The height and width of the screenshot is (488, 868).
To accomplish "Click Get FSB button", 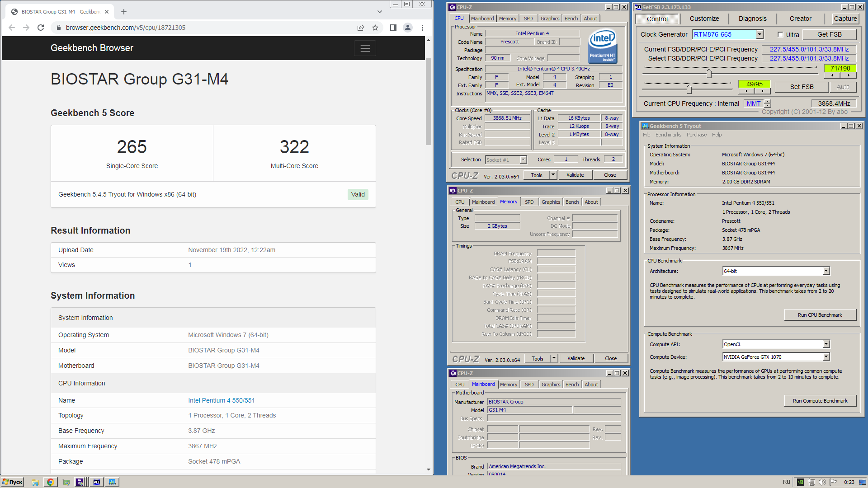I will 829,34.
